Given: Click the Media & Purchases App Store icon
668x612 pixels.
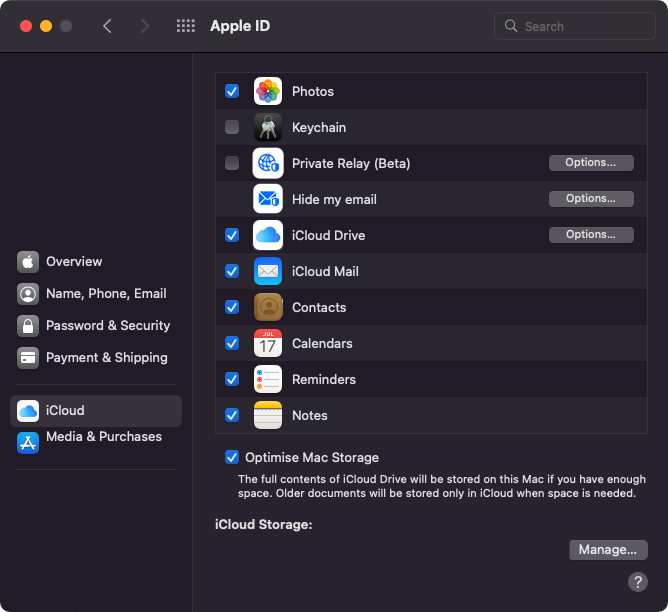Looking at the screenshot, I should [x=28, y=443].
